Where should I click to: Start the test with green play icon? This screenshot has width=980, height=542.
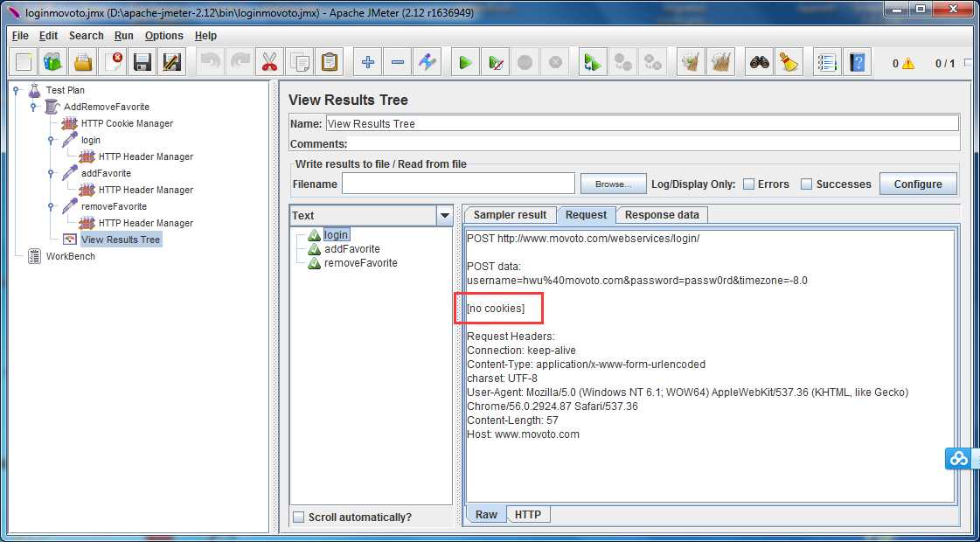click(x=465, y=62)
